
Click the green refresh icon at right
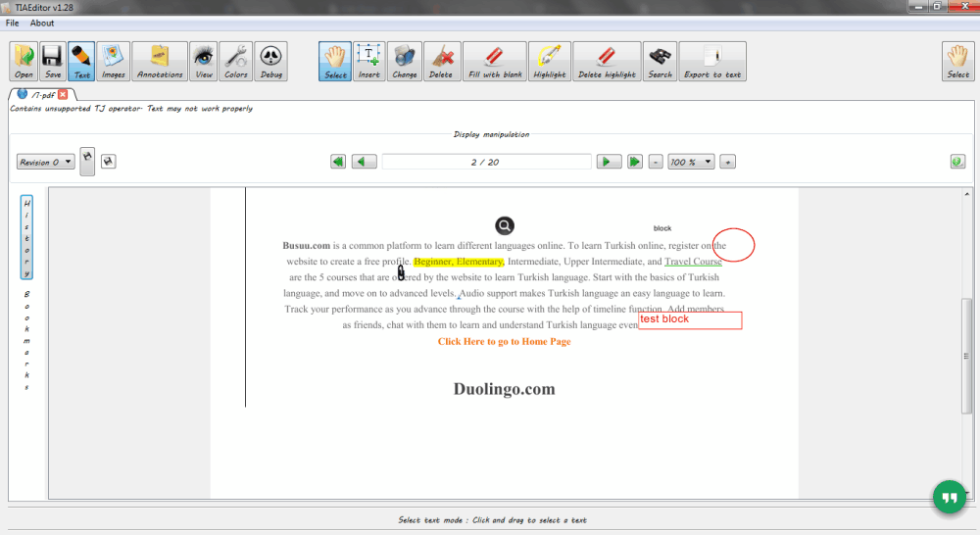pyautogui.click(x=957, y=162)
